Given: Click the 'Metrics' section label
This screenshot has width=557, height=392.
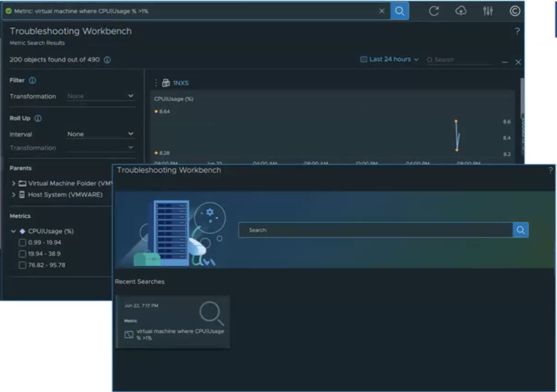Looking at the screenshot, I should (x=20, y=216).
